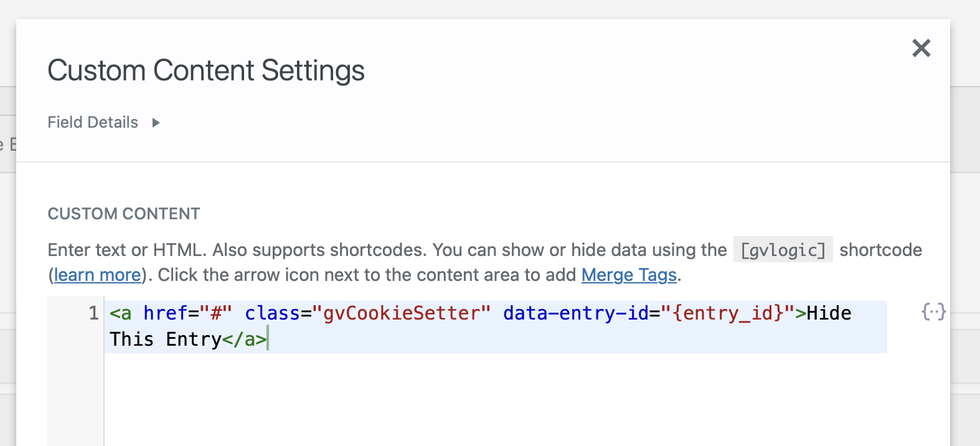Expand the Field Details triangle arrow
Viewport: 980px width, 446px height.
pos(156,123)
